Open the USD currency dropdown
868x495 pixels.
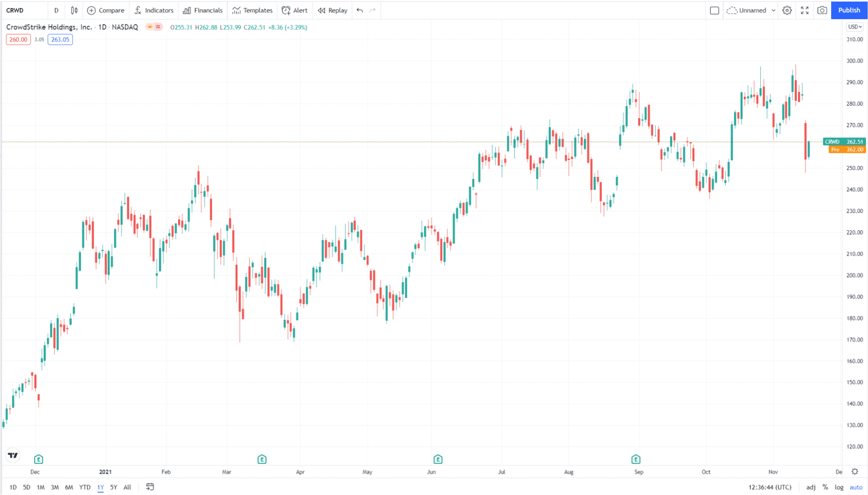855,27
